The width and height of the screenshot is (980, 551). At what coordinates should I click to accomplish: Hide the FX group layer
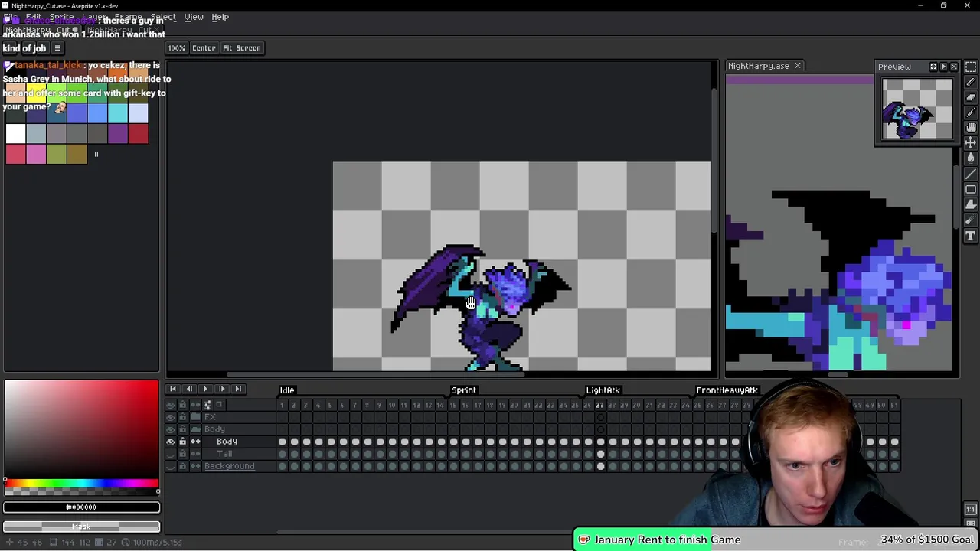coord(171,417)
